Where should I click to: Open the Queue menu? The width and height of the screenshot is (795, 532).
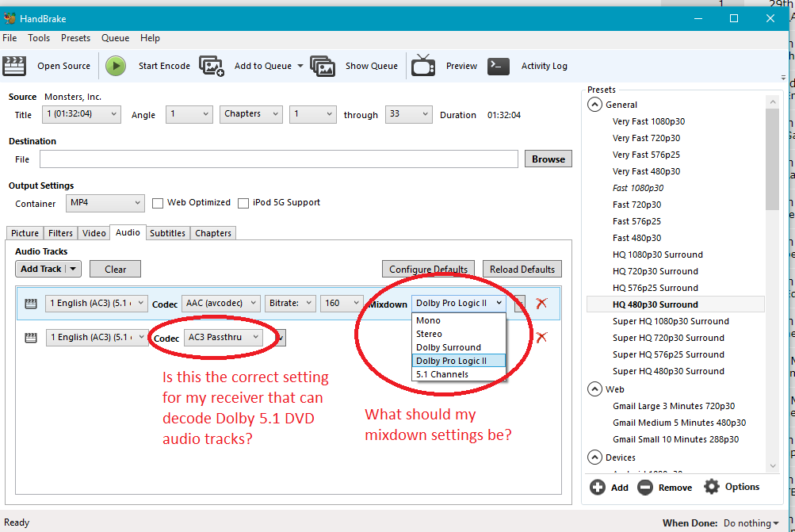click(115, 38)
